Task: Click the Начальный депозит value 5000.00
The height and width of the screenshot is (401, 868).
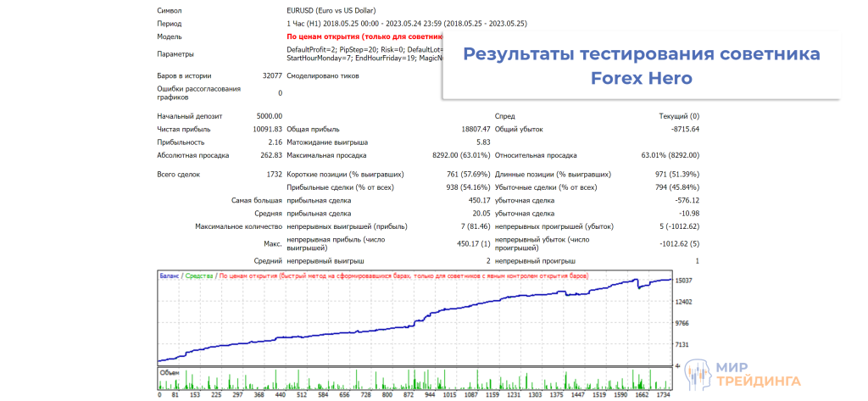Action: tap(269, 116)
